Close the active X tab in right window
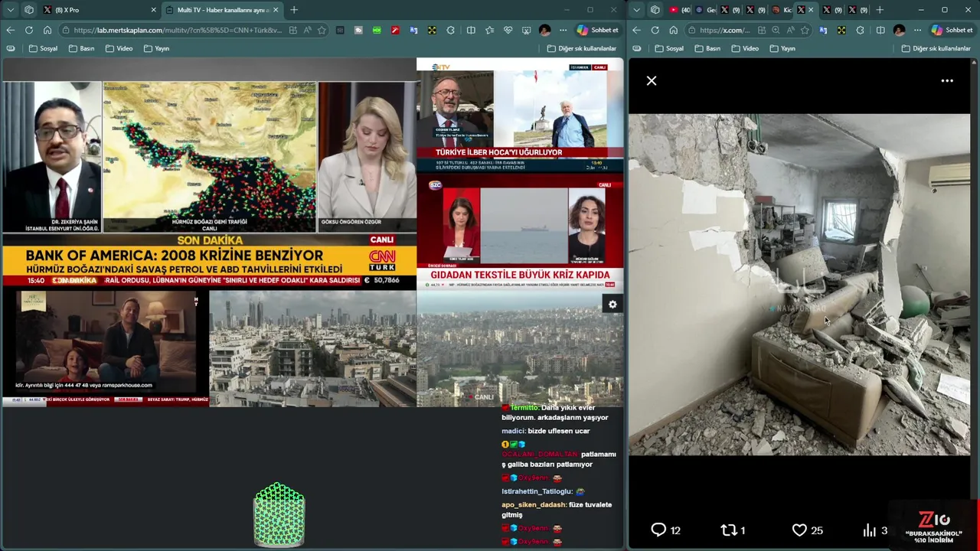Viewport: 980px width, 551px height. 811,10
